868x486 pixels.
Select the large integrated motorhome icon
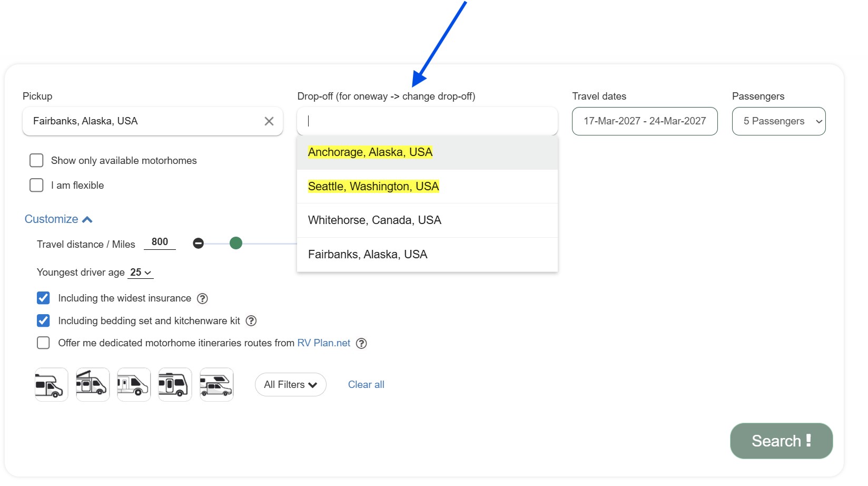175,385
